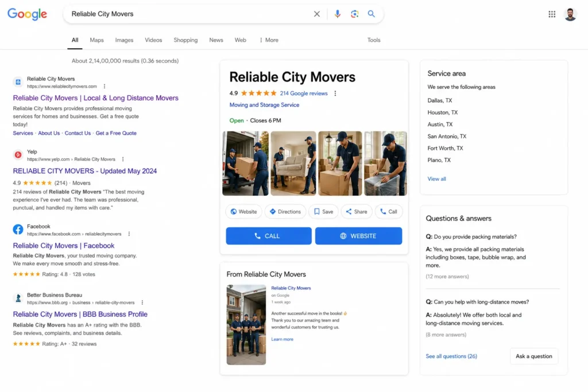Click the large blue CALL button
Screen dimensions: 588x392
pos(269,236)
